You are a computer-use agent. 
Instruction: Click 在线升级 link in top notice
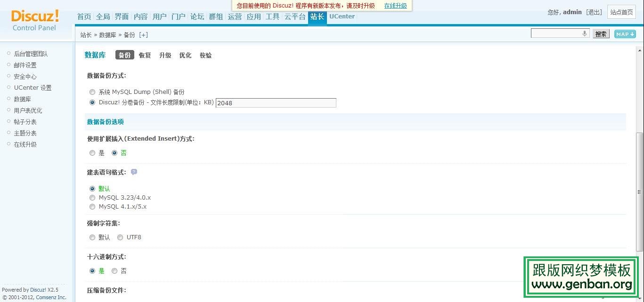click(395, 6)
